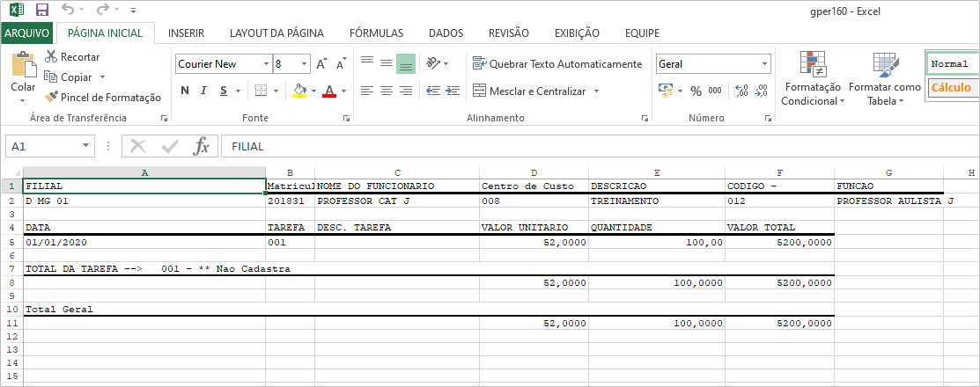
Task: Toggle italic (I) formatting
Action: (x=203, y=91)
